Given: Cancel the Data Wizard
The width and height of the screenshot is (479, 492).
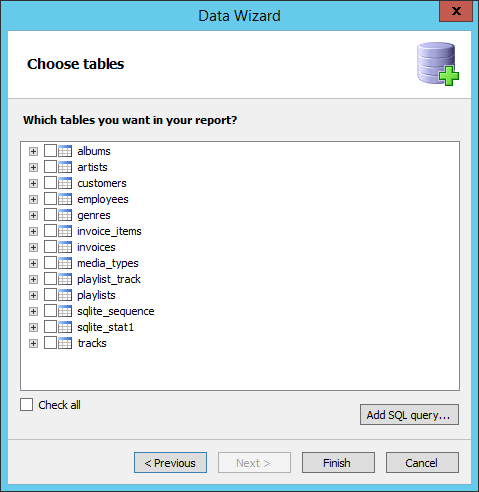Looking at the screenshot, I should tap(422, 463).
